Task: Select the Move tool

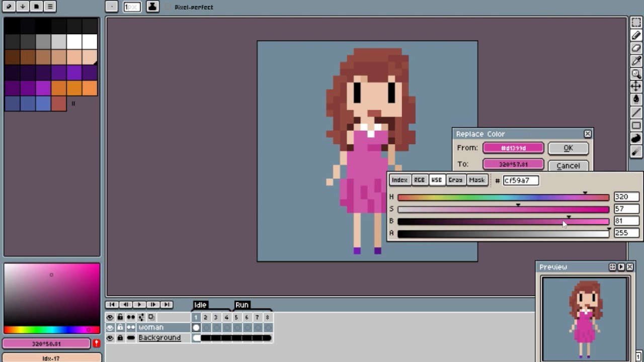Action: click(x=636, y=87)
